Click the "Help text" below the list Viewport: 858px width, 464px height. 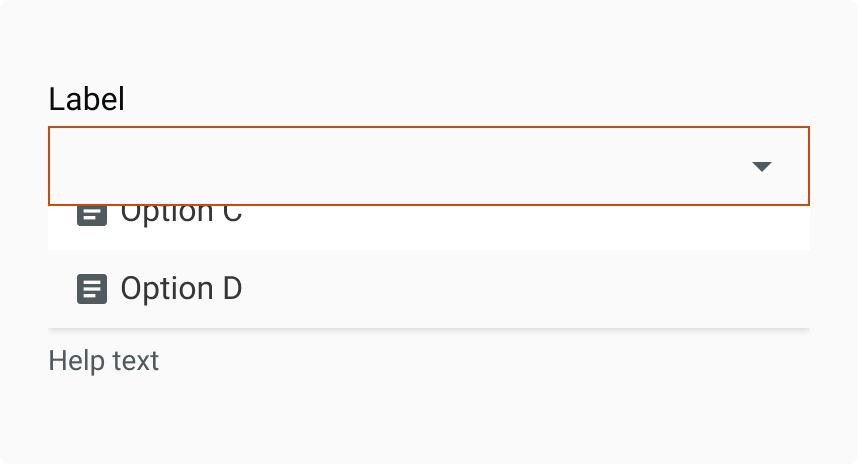(x=104, y=360)
